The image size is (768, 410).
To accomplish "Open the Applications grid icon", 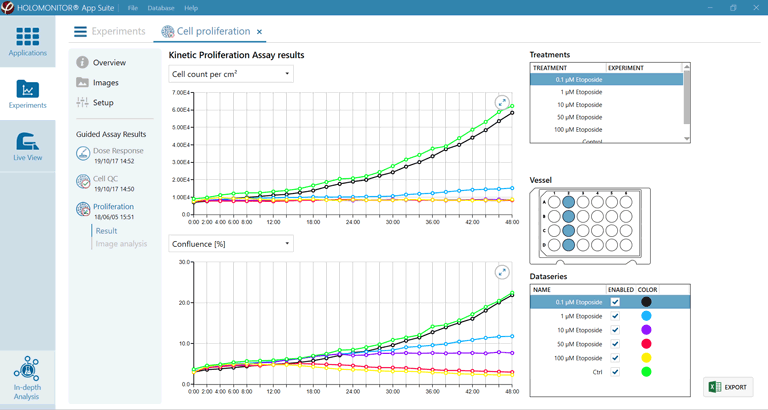I will (27, 40).
